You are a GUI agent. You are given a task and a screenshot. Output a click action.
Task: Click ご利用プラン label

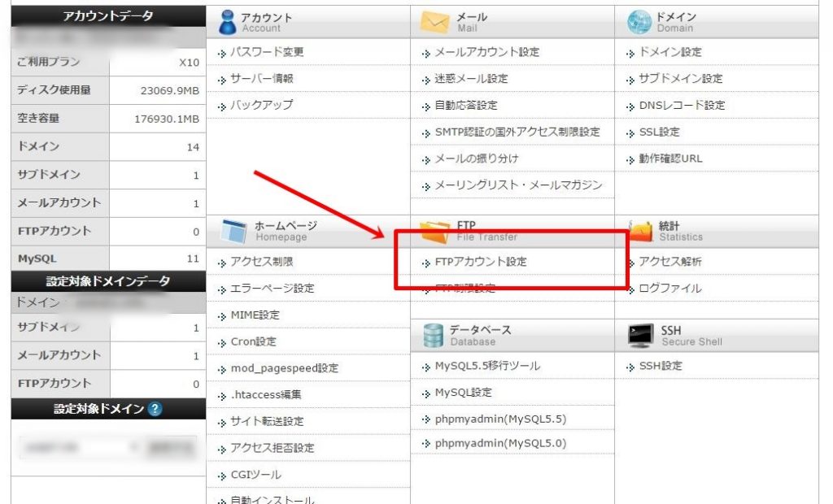(x=48, y=62)
